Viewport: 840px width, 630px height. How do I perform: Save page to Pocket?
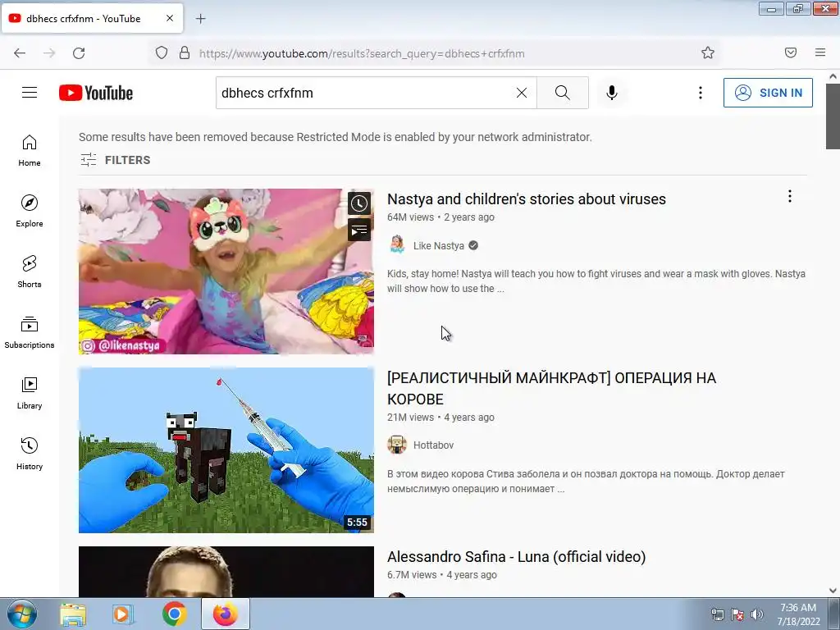791,52
